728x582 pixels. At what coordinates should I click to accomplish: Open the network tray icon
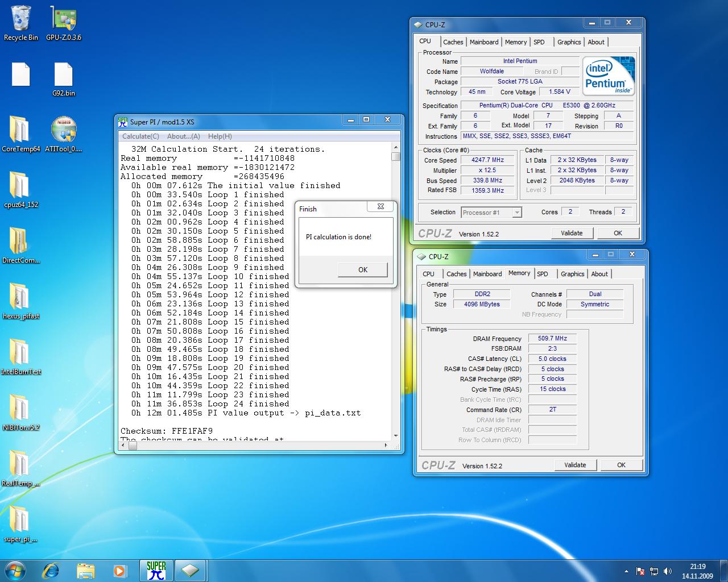point(654,571)
